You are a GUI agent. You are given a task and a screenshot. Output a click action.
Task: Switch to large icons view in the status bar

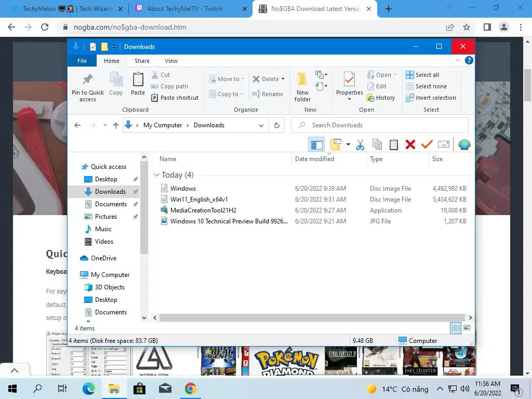pos(467,328)
